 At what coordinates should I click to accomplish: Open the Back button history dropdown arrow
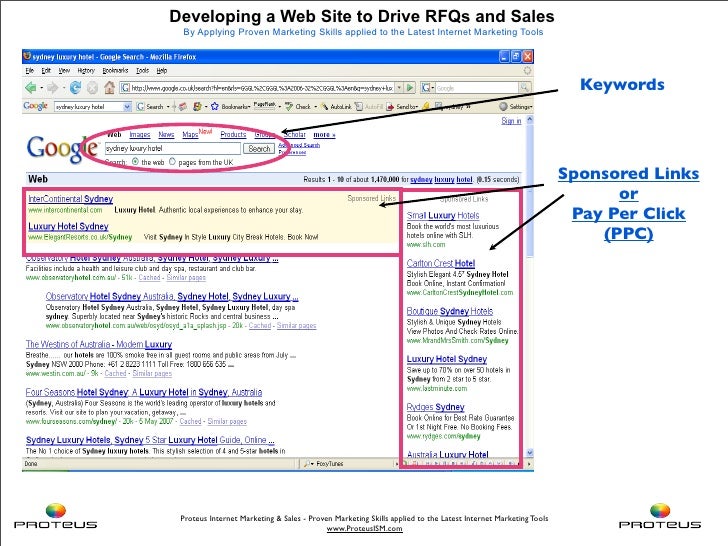point(41,88)
